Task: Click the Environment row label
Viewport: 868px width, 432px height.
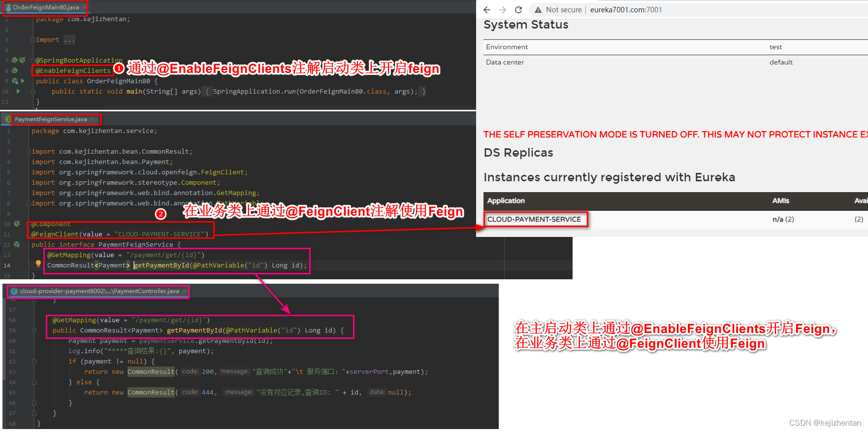Action: pos(507,47)
